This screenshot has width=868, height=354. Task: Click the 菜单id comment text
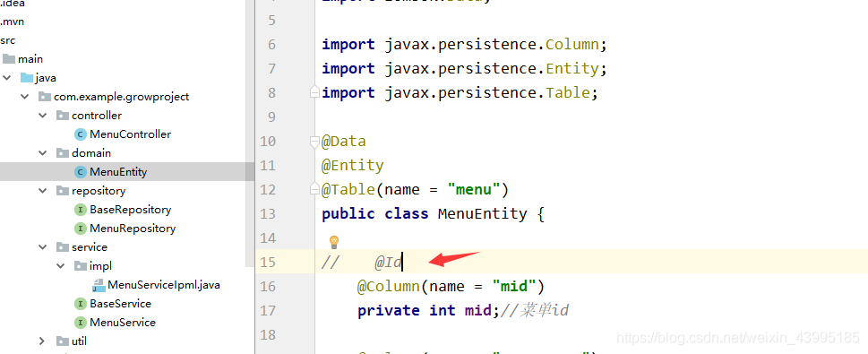coord(534,310)
